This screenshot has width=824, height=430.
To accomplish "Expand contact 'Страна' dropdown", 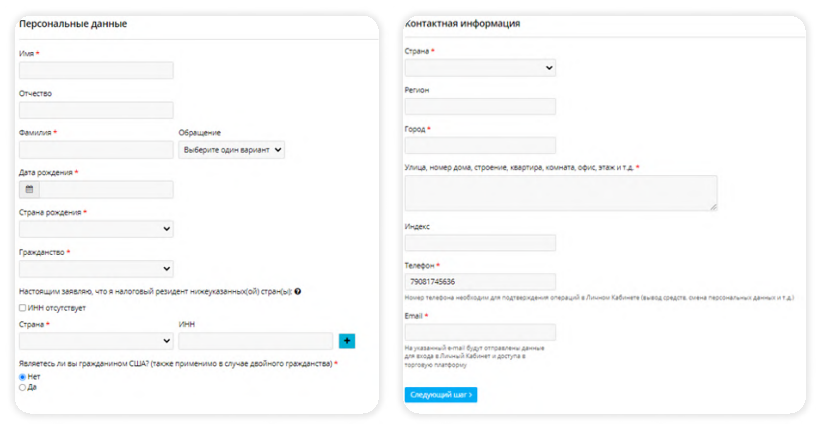I will (x=480, y=67).
